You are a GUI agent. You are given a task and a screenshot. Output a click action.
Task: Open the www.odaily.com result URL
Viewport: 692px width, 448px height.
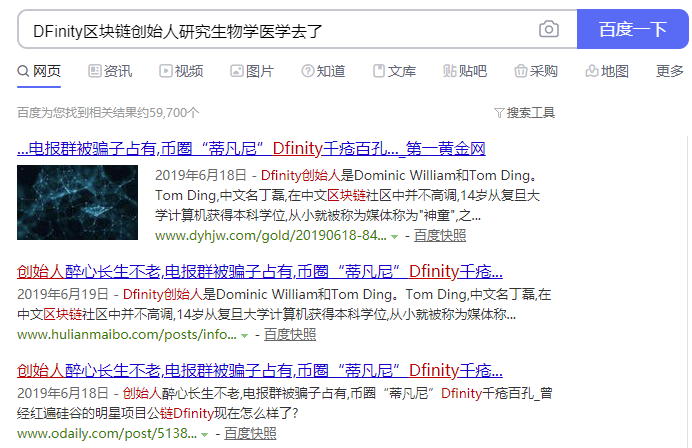click(107, 433)
